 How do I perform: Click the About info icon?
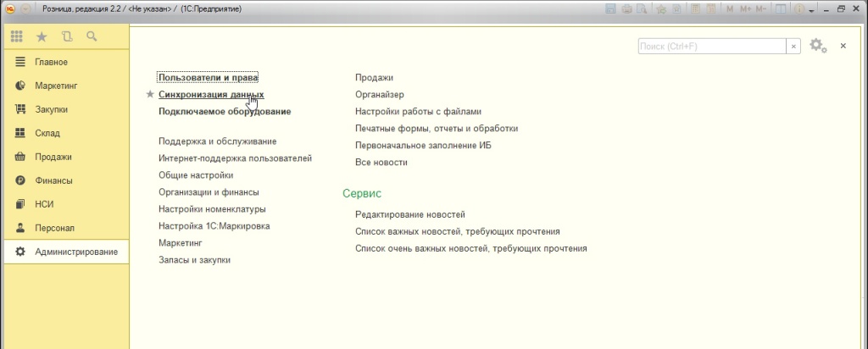[798, 8]
